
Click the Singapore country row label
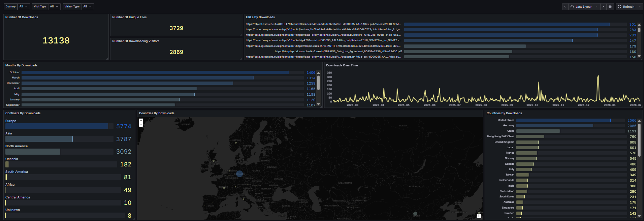(x=508, y=208)
